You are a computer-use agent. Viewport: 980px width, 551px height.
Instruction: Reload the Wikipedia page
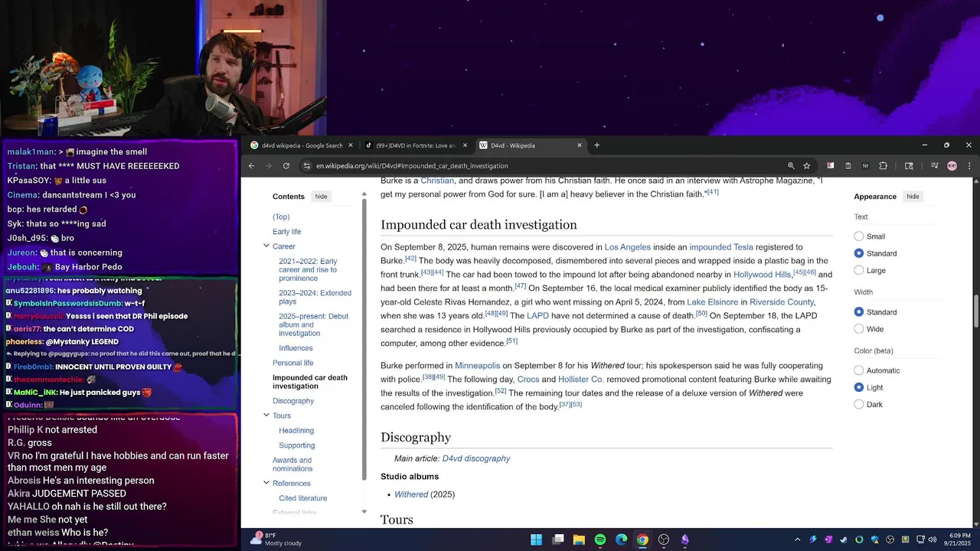point(286,166)
